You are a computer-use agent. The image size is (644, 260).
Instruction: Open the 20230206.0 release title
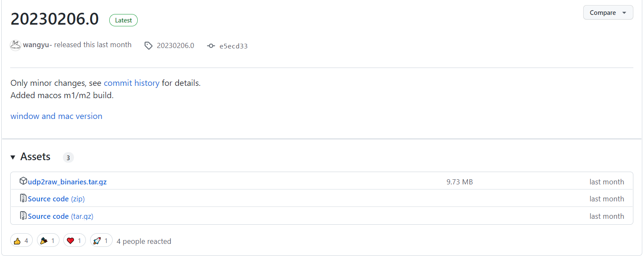(54, 19)
